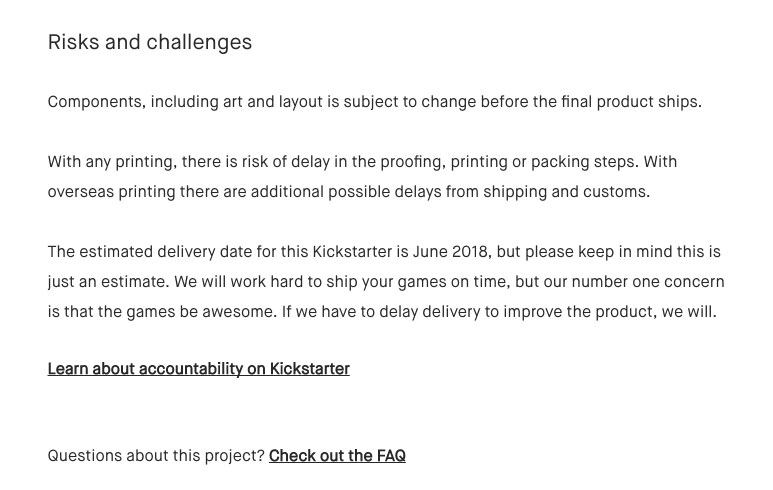Click the line starting With any printing
The width and height of the screenshot is (773, 490).
pos(362,162)
